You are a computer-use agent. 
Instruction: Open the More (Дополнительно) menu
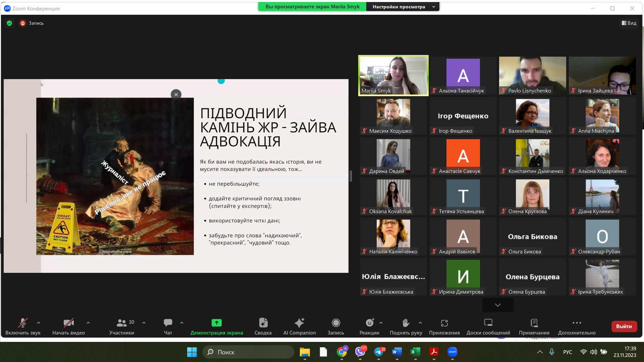[577, 323]
